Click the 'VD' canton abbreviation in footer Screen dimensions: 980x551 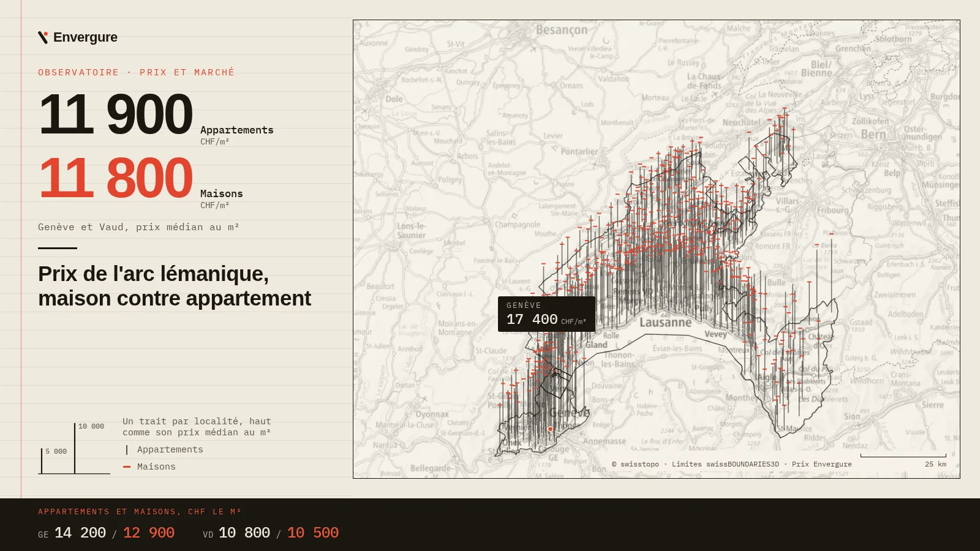coord(208,534)
